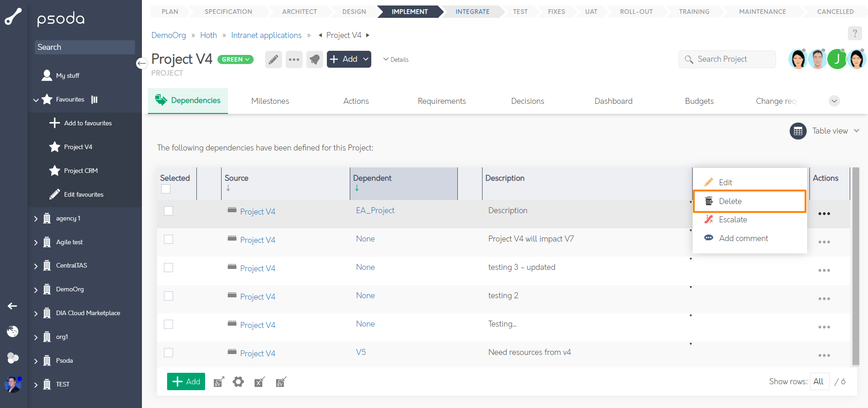The width and height of the screenshot is (868, 408).
Task: Click the My stuff person icon
Action: point(47,75)
